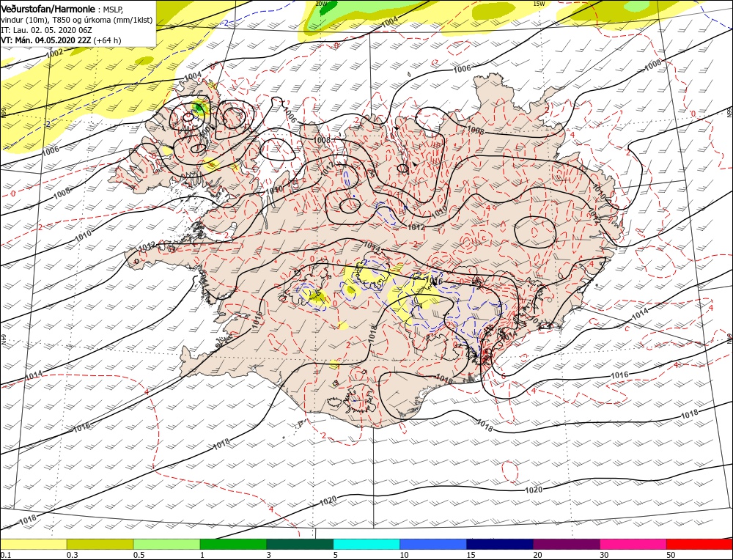Click the olive 0.3–0.5 legend swatch

click(x=100, y=544)
